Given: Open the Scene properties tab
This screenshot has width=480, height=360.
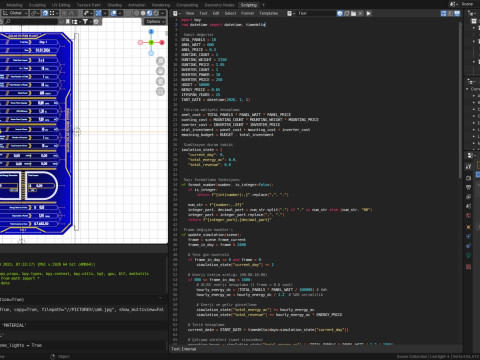Looking at the screenshot, I should click(468, 206).
